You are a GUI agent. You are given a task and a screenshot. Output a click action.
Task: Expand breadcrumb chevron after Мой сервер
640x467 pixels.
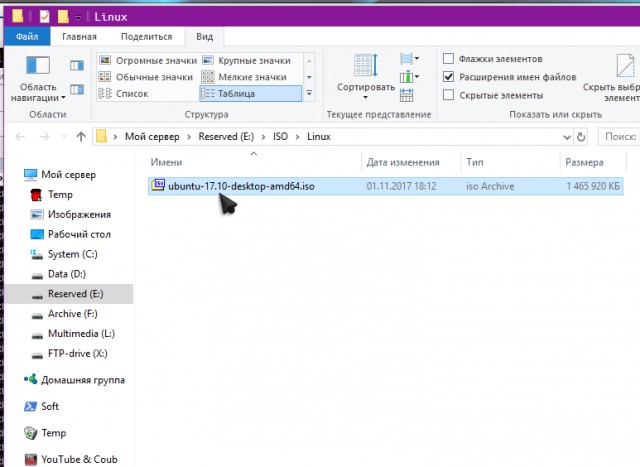189,137
